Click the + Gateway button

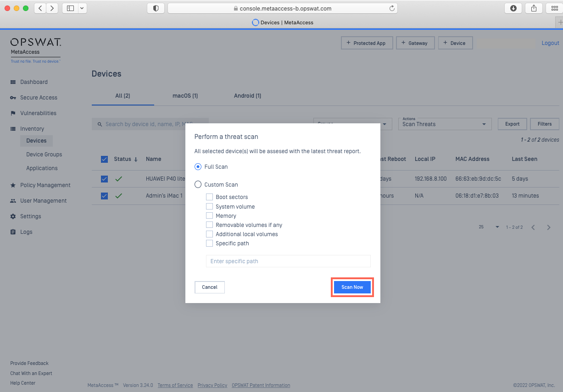(415, 43)
